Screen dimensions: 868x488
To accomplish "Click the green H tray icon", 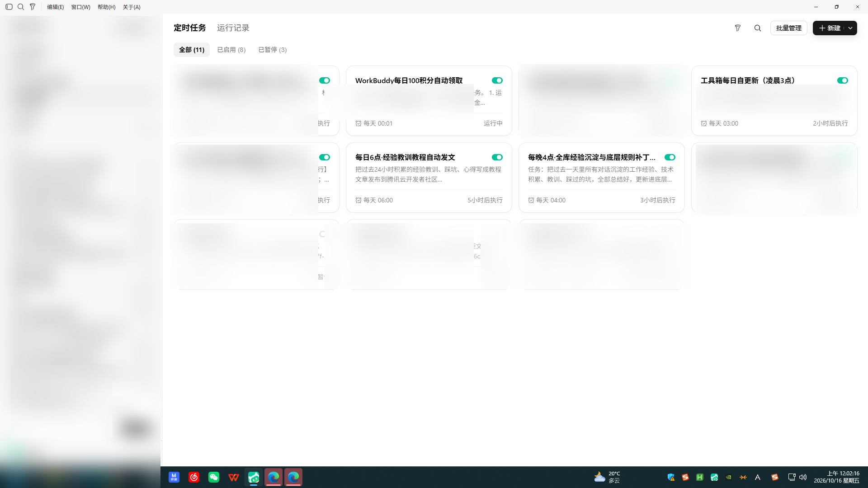I will (700, 477).
